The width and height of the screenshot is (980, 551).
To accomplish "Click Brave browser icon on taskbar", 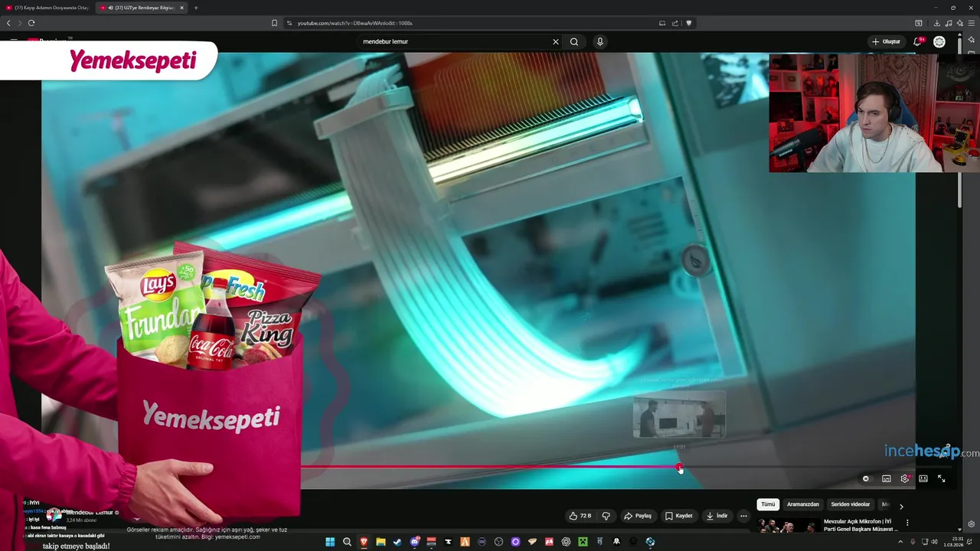I will click(x=364, y=542).
